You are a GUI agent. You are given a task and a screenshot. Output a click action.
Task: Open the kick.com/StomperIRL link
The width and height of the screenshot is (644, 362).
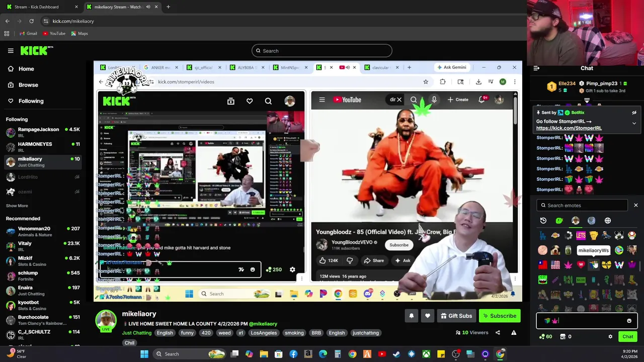[569, 128]
